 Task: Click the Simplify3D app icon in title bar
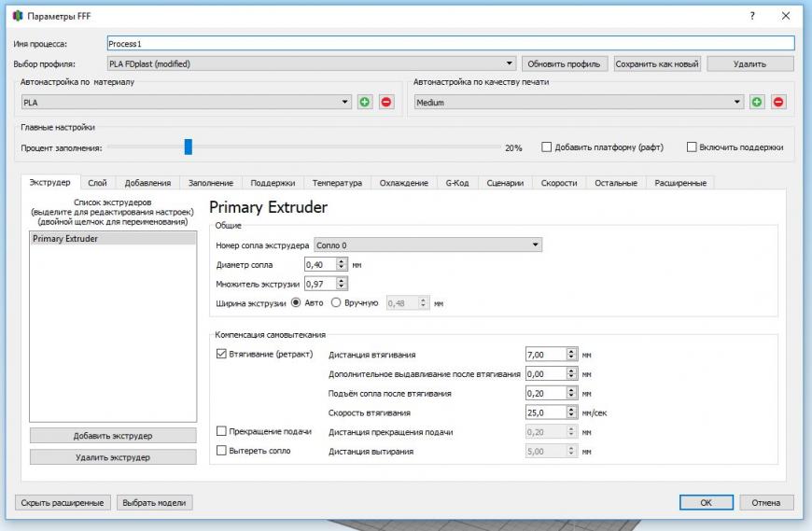tap(18, 16)
